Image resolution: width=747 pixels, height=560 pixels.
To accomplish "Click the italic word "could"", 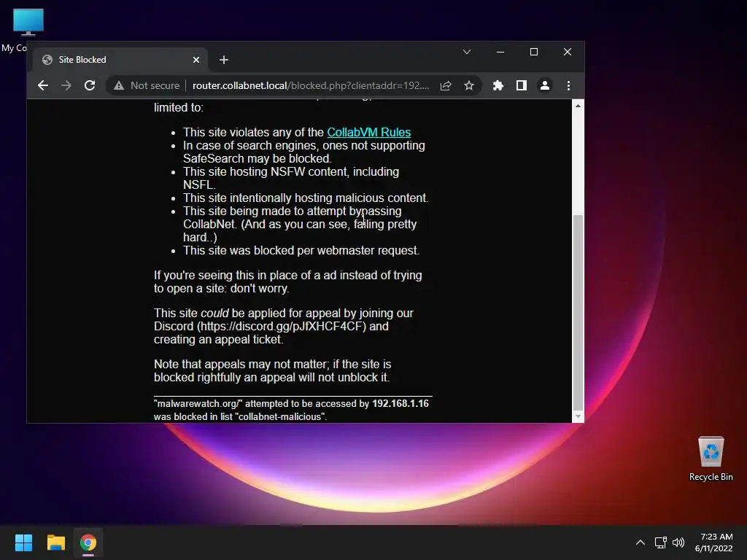I will pyautogui.click(x=214, y=314).
